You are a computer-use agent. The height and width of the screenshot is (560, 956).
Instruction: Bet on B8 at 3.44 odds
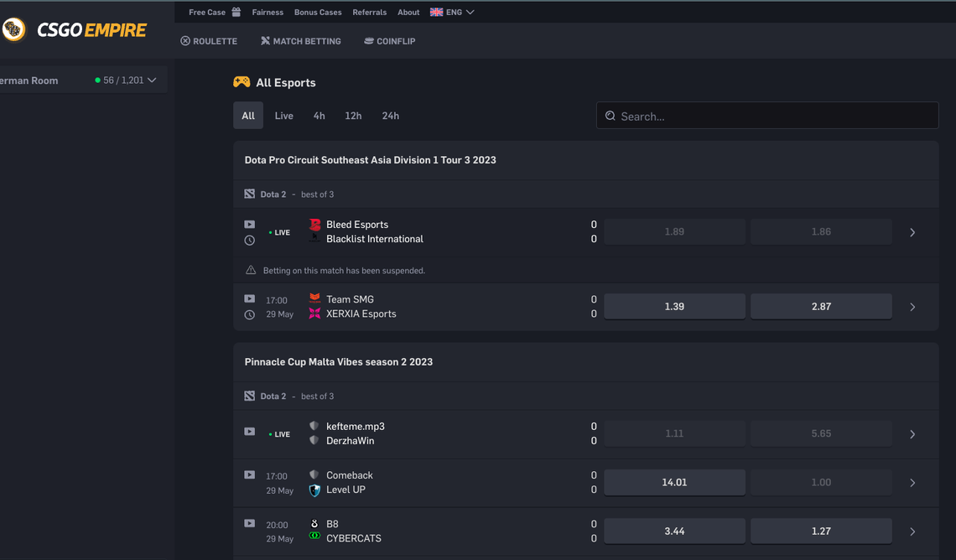click(x=674, y=531)
